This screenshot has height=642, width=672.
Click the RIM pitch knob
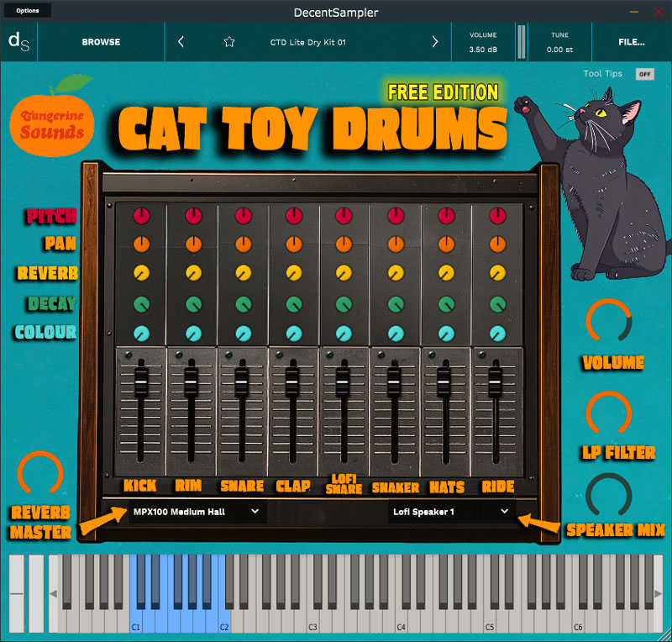click(194, 216)
